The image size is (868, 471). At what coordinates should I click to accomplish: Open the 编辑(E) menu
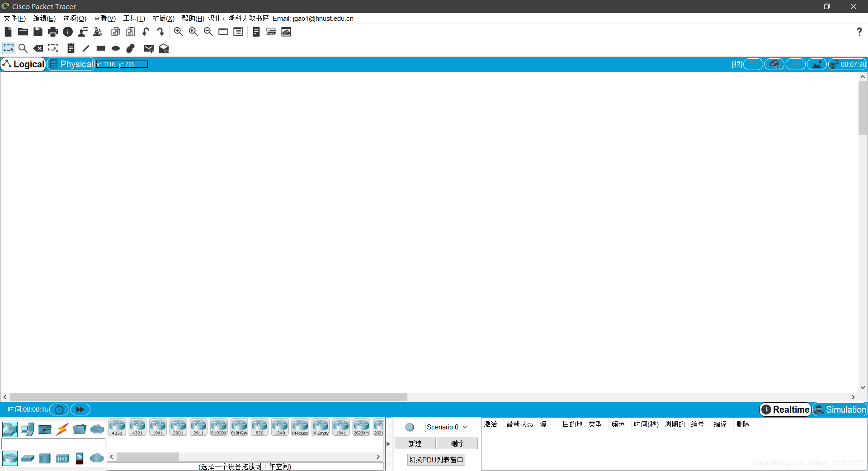[x=44, y=19]
